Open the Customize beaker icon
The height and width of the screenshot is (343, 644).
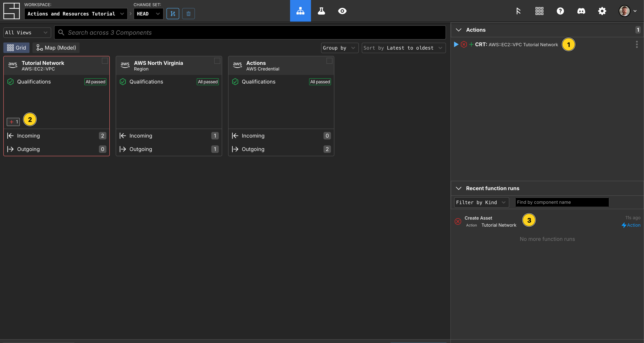coord(321,11)
